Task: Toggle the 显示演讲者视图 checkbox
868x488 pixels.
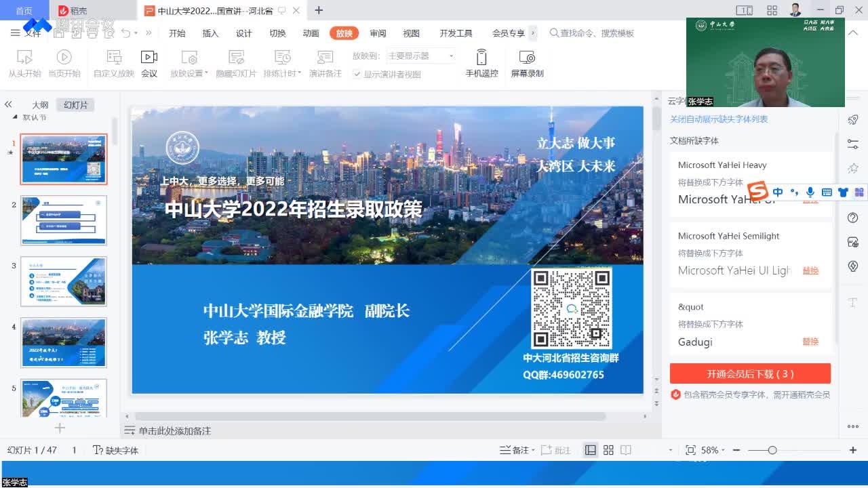Action: pyautogui.click(x=357, y=75)
